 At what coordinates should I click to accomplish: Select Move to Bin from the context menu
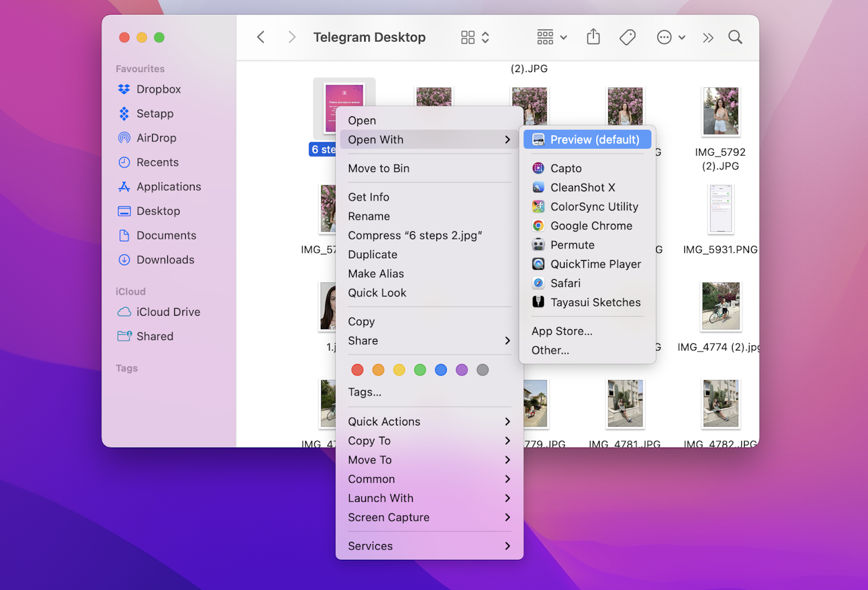pyautogui.click(x=378, y=168)
